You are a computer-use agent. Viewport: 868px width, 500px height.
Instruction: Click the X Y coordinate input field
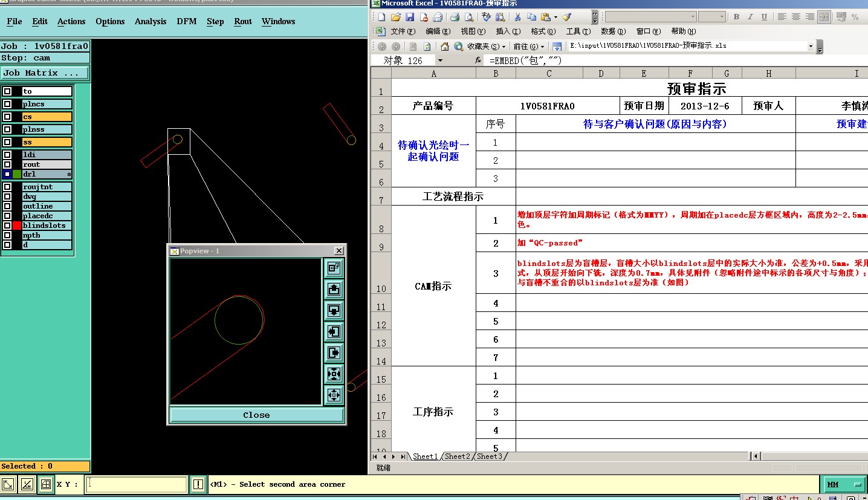[136, 484]
